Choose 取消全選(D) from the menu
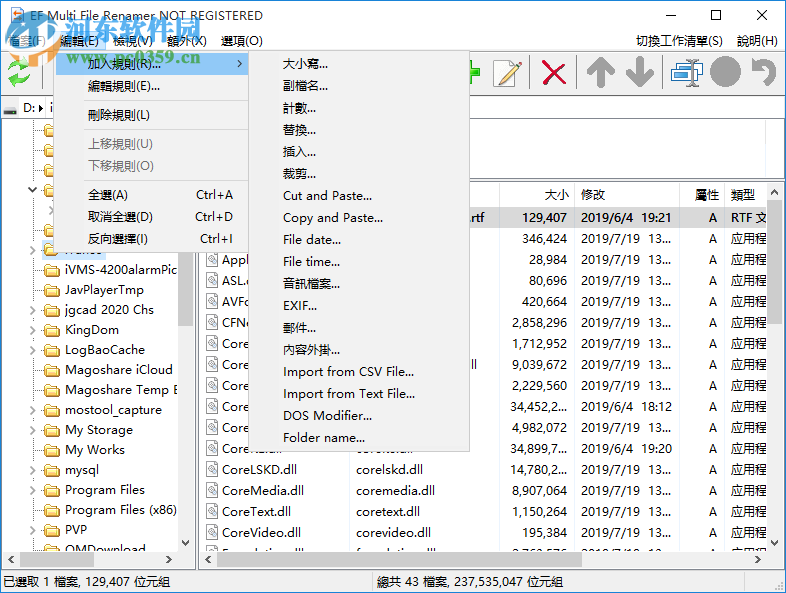Viewport: 786px width, 593px height. (x=152, y=217)
